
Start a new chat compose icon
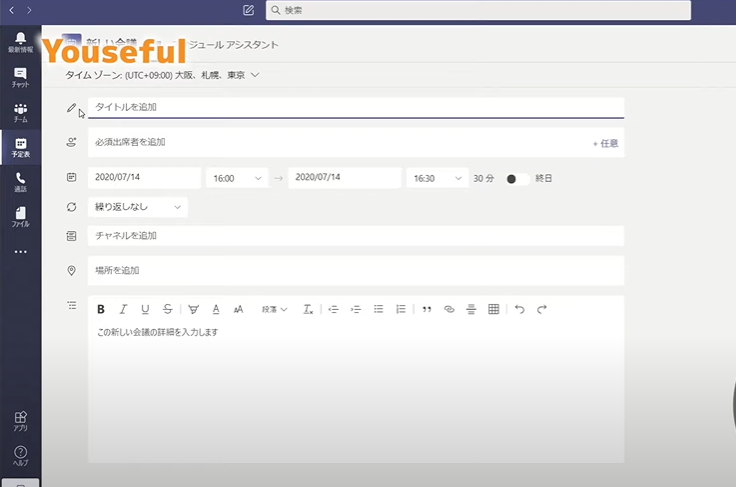coord(248,10)
